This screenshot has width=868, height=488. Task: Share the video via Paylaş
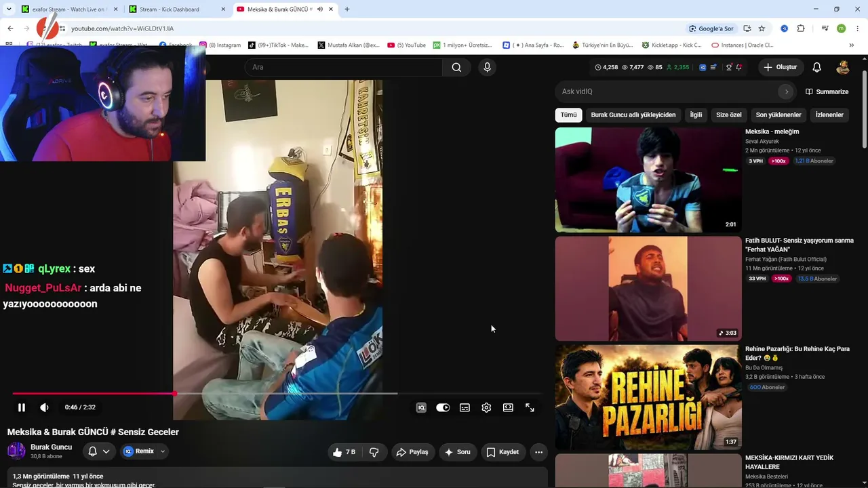413,452
